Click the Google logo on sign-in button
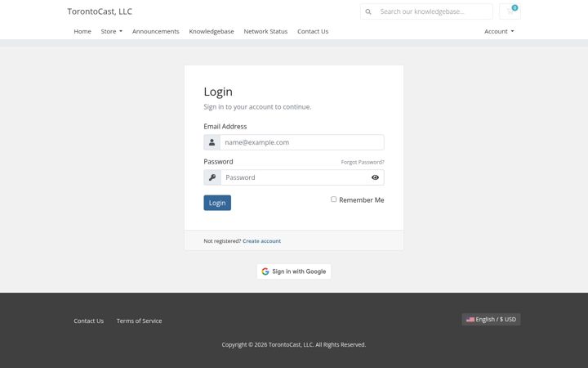Image resolution: width=588 pixels, height=368 pixels. pos(265,272)
